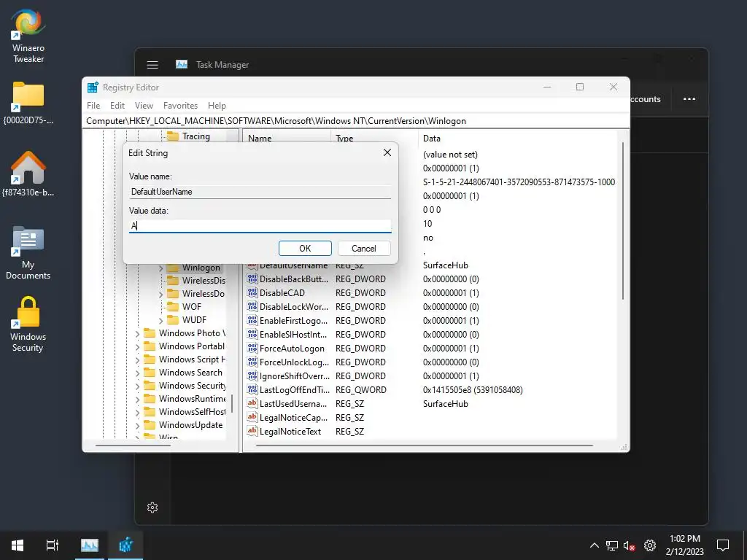This screenshot has height=560, width=747.
Task: Expand the WirelessDo tree key
Action: 161,295
